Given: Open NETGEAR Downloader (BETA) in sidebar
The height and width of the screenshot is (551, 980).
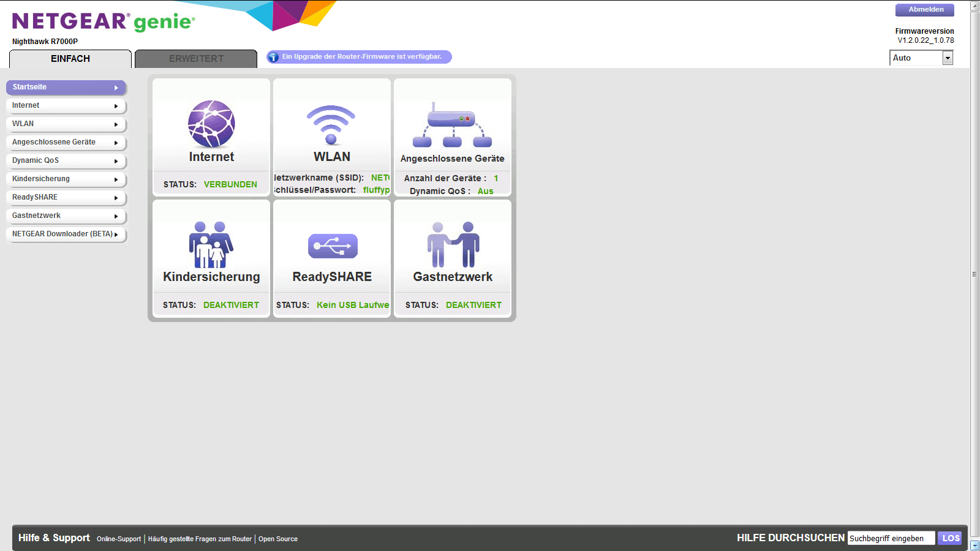Looking at the screenshot, I should point(66,234).
